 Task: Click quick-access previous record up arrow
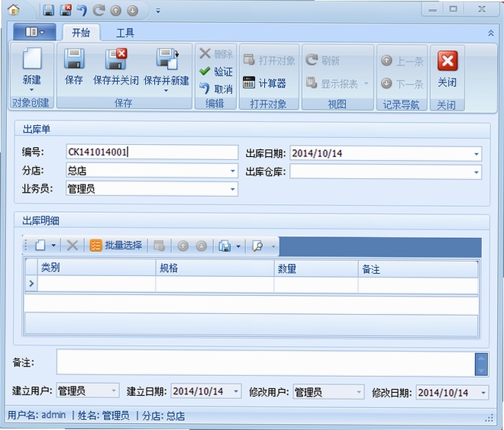[x=115, y=11]
